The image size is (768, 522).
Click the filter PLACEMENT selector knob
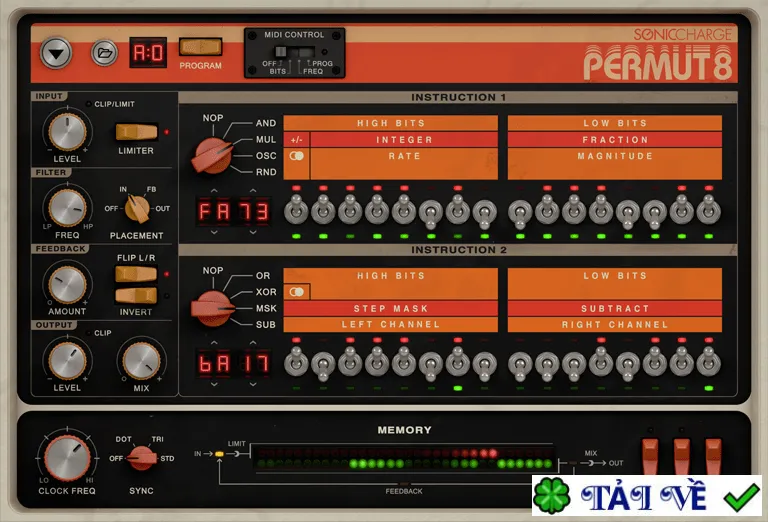(x=137, y=209)
